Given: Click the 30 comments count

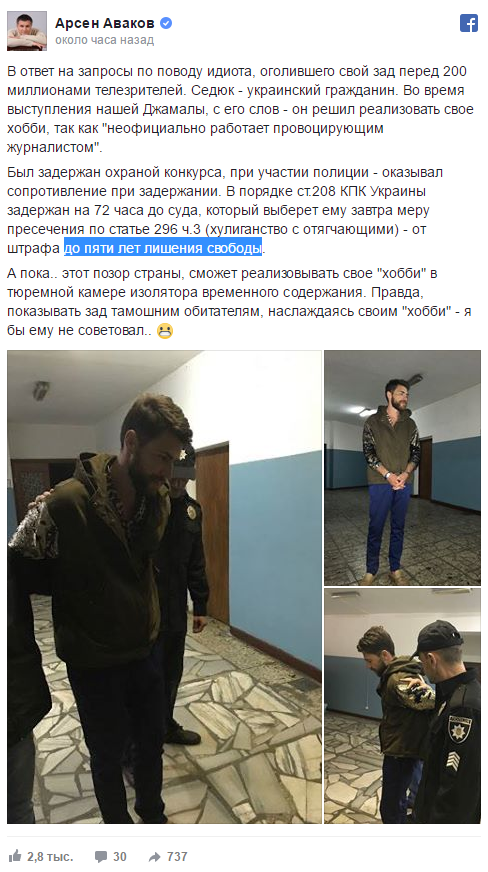Looking at the screenshot, I should coord(119,856).
